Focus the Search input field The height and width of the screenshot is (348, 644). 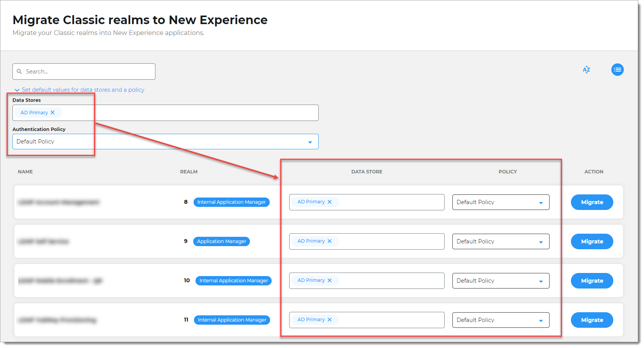[89, 72]
